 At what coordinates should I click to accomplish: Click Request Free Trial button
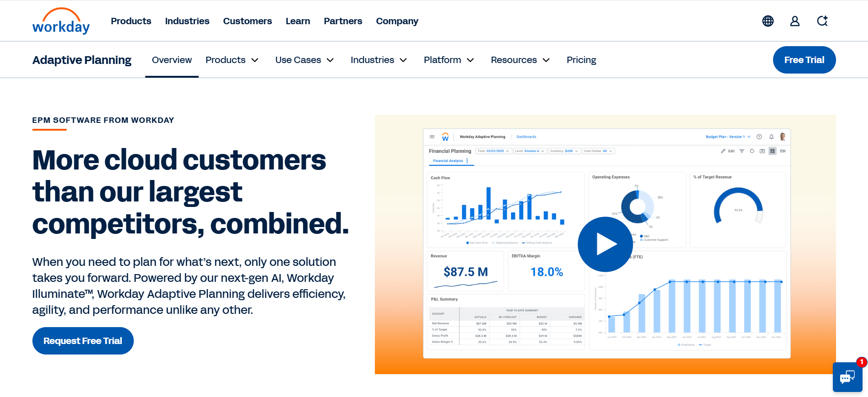[x=83, y=341]
